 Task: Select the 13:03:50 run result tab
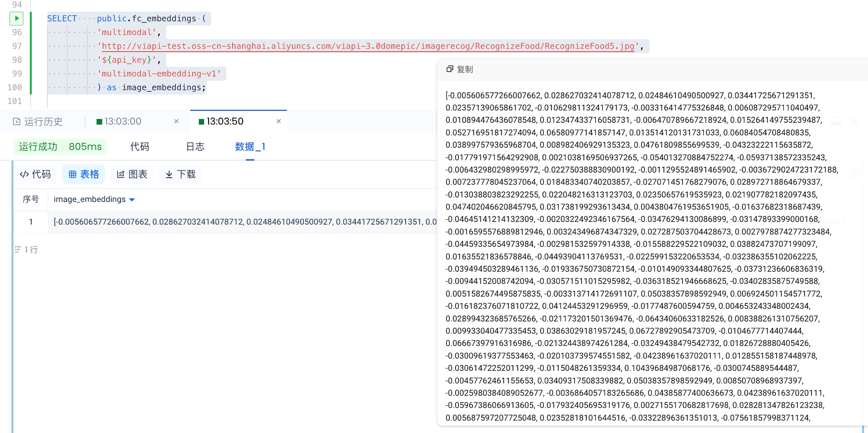[225, 121]
